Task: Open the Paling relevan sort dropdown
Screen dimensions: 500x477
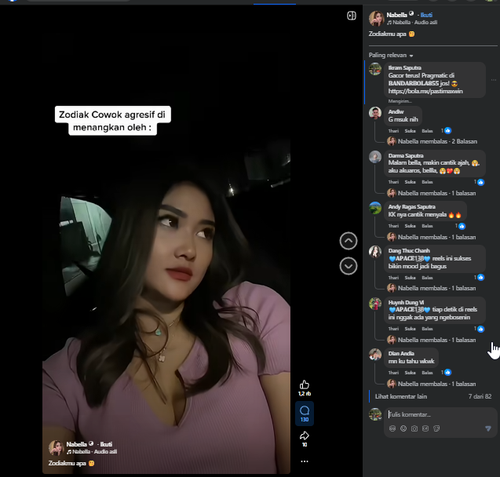Action: point(391,55)
